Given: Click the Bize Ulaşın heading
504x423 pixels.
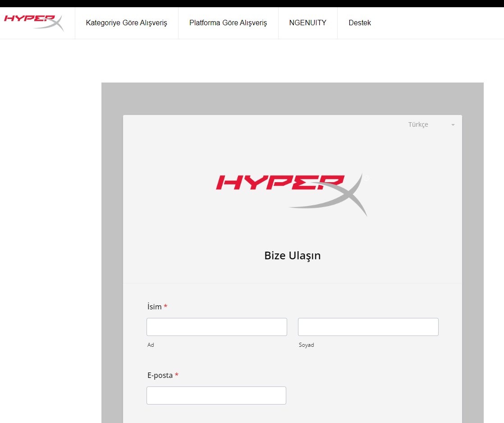Looking at the screenshot, I should click(293, 256).
